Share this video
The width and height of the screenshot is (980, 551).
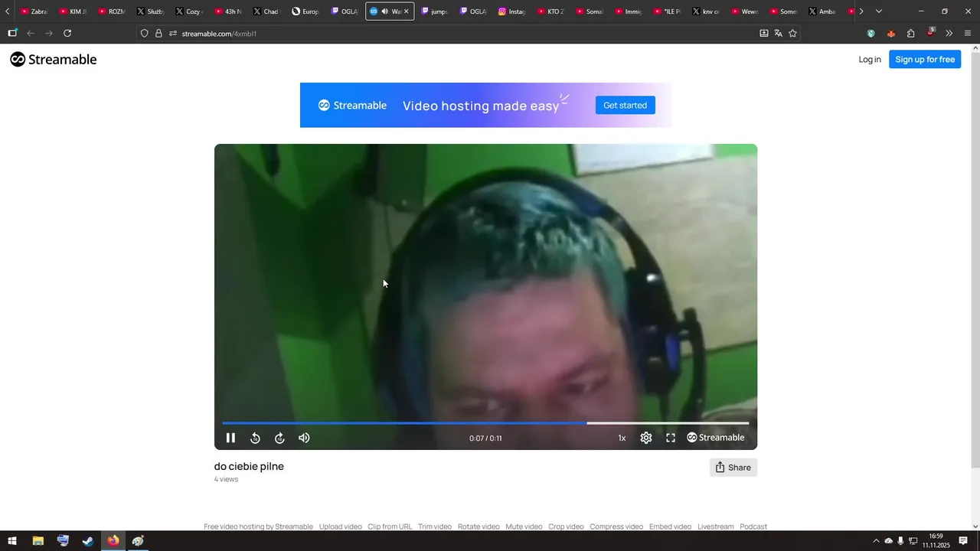[x=733, y=468]
